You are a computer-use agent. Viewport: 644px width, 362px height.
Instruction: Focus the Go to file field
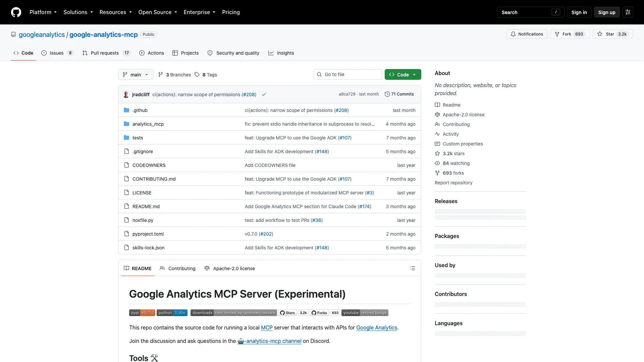pyautogui.click(x=348, y=74)
